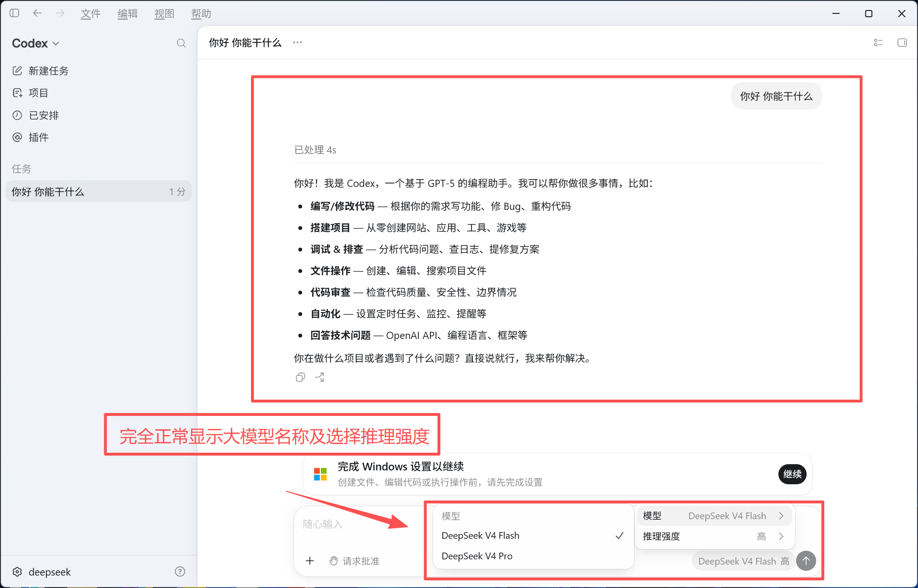Viewport: 918px width, 588px height.
Task: Click the task list icon at top right
Action: tap(878, 43)
